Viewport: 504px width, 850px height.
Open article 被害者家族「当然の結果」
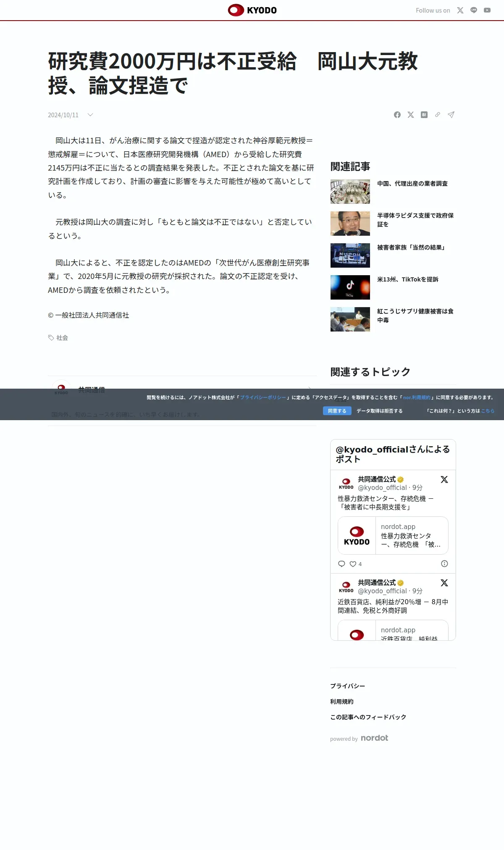[x=412, y=247]
